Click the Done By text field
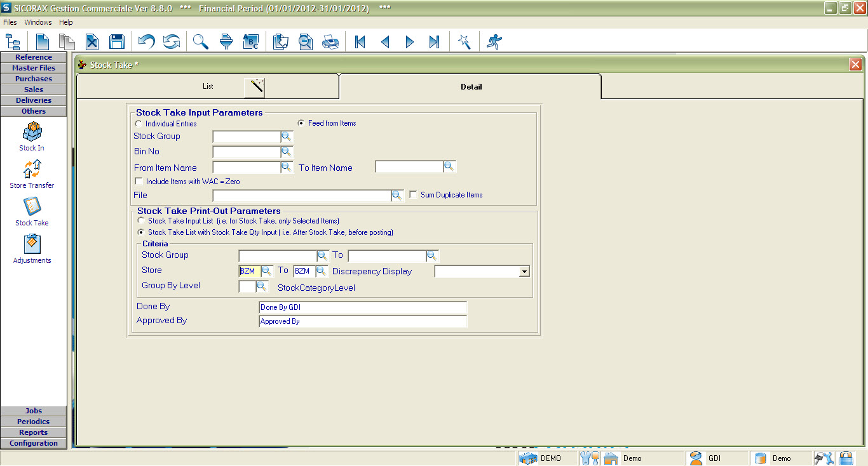Screen dimensions: 868x466 tap(363, 307)
